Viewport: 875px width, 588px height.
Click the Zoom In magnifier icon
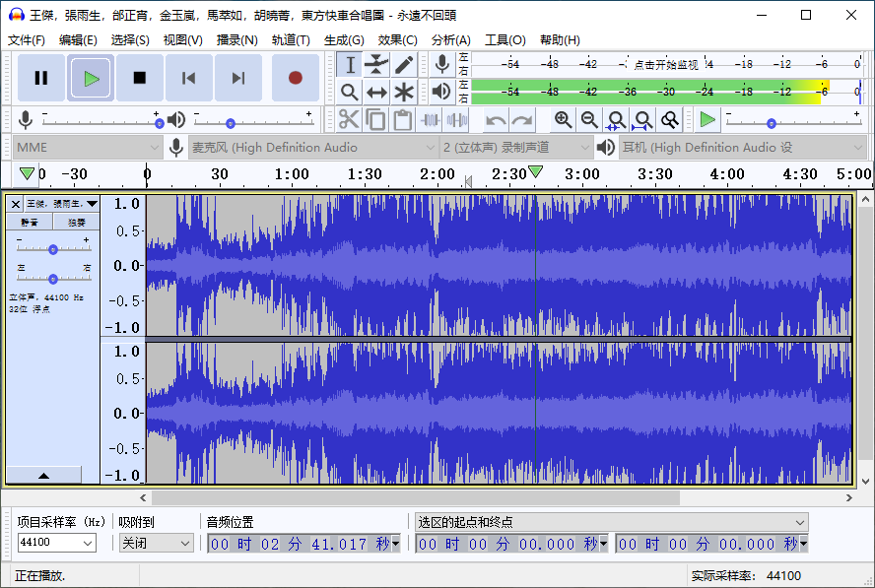point(564,119)
